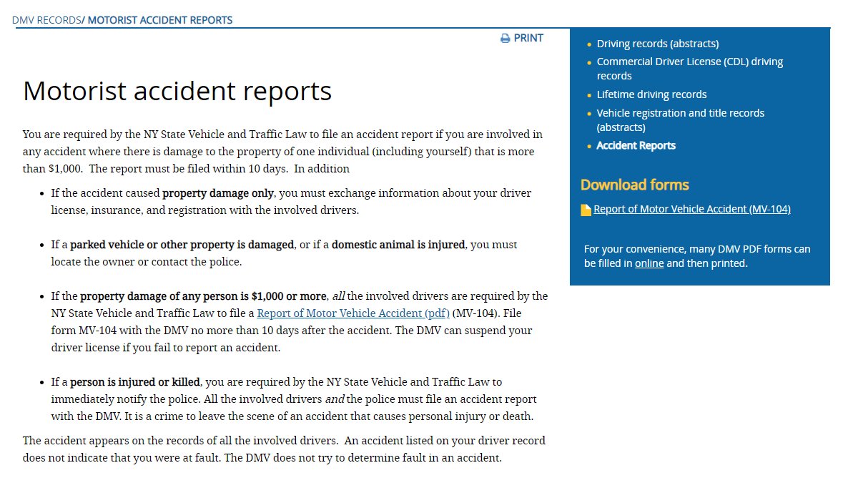The width and height of the screenshot is (868, 483).
Task: Open the MOTORIST ACCIDENT REPORTS breadcrumb
Action: [x=160, y=20]
